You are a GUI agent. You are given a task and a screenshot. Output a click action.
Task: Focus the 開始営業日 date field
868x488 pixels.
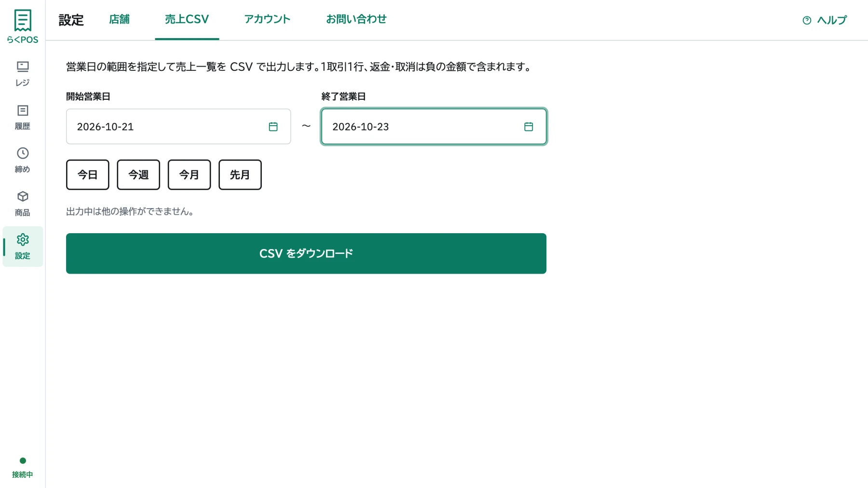click(x=178, y=127)
